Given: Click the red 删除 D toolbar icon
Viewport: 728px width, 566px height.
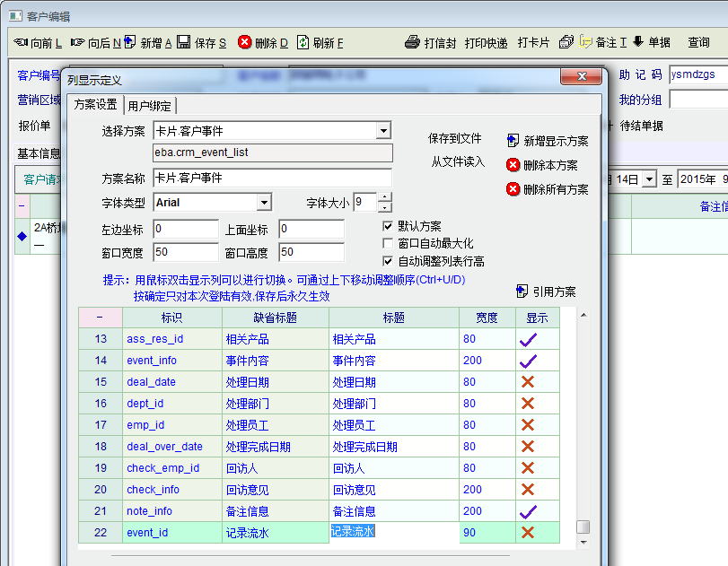Looking at the screenshot, I should 244,42.
